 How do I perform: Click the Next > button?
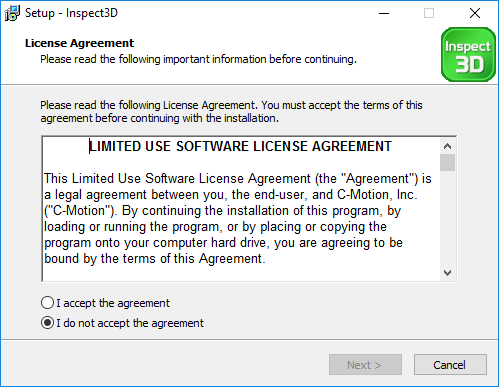(x=365, y=365)
